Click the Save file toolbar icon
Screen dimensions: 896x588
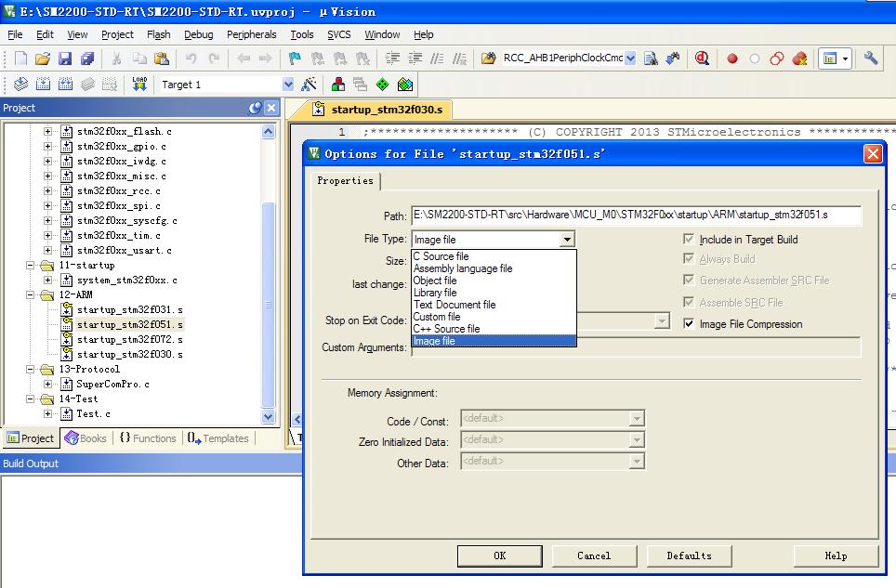65,59
